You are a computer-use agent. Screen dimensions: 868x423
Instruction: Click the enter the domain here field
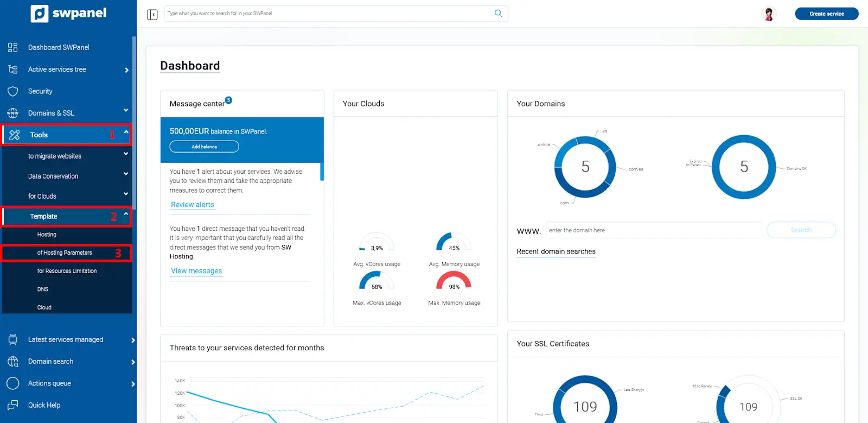654,230
